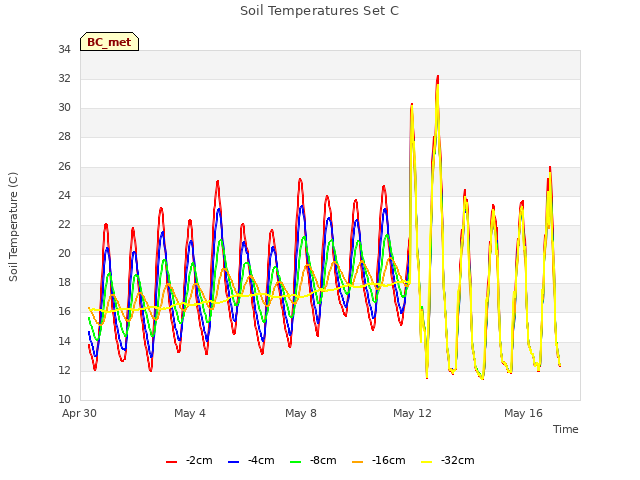Viewport: 640px width, 480px height.
Task: Click the 14 y-axis tick label
Action: [x=64, y=342]
